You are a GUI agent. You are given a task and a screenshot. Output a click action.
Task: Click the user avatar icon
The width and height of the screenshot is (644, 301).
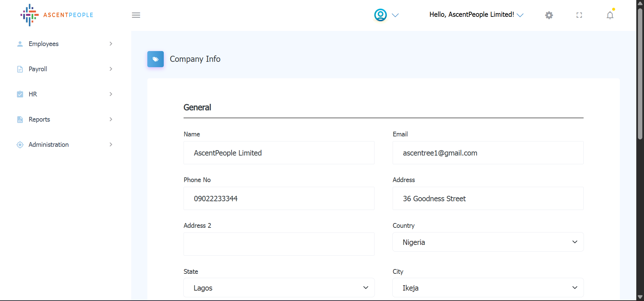pos(380,15)
